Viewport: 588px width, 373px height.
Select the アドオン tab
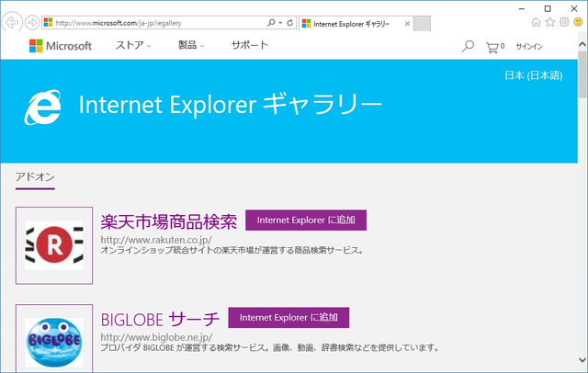tap(35, 177)
